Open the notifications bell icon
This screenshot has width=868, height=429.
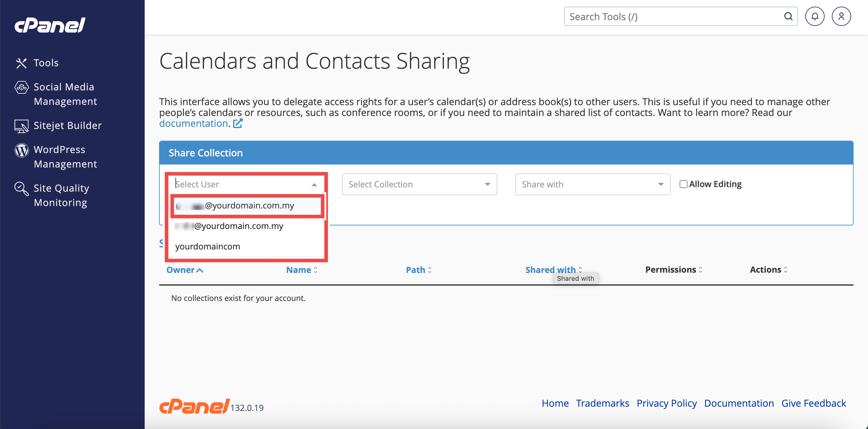point(814,17)
